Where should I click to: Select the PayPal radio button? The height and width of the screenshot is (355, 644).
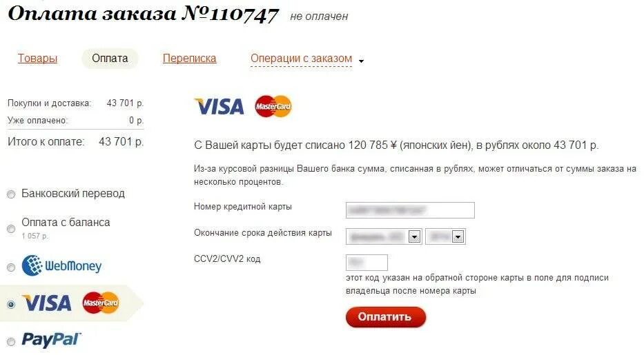[x=11, y=341]
